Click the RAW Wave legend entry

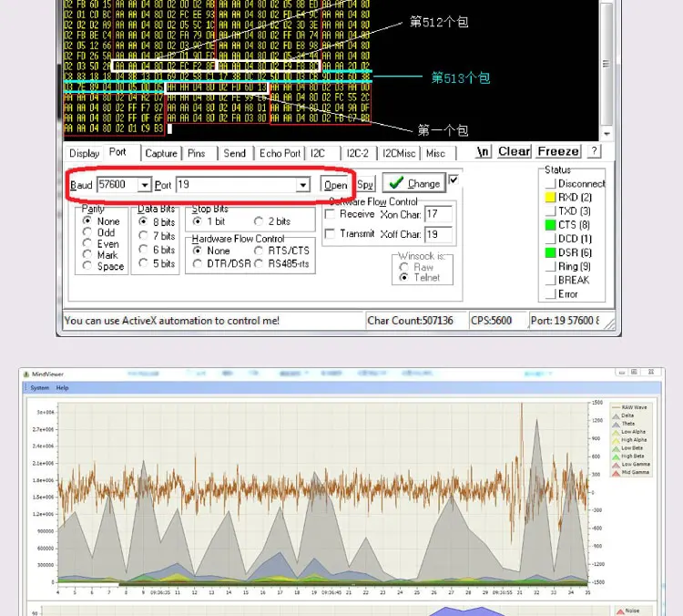pos(630,407)
